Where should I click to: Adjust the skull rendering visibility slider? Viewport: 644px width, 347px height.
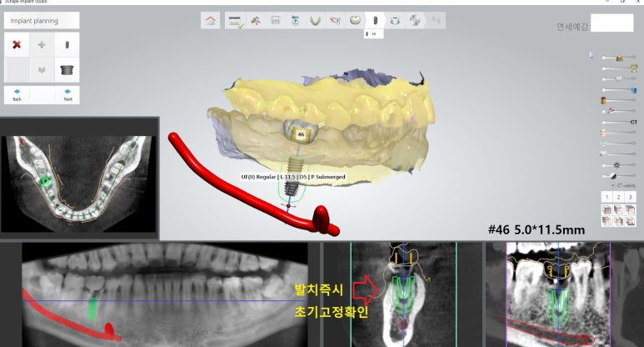pos(619,133)
